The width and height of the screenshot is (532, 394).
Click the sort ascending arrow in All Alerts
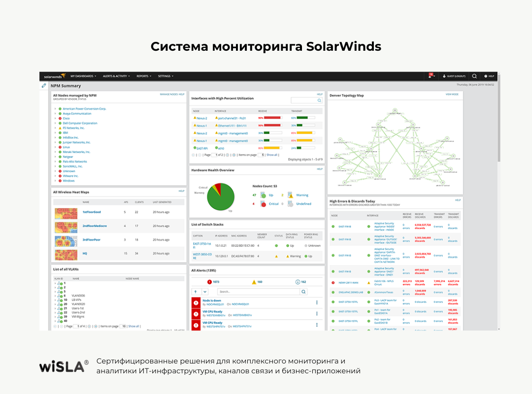196,292
